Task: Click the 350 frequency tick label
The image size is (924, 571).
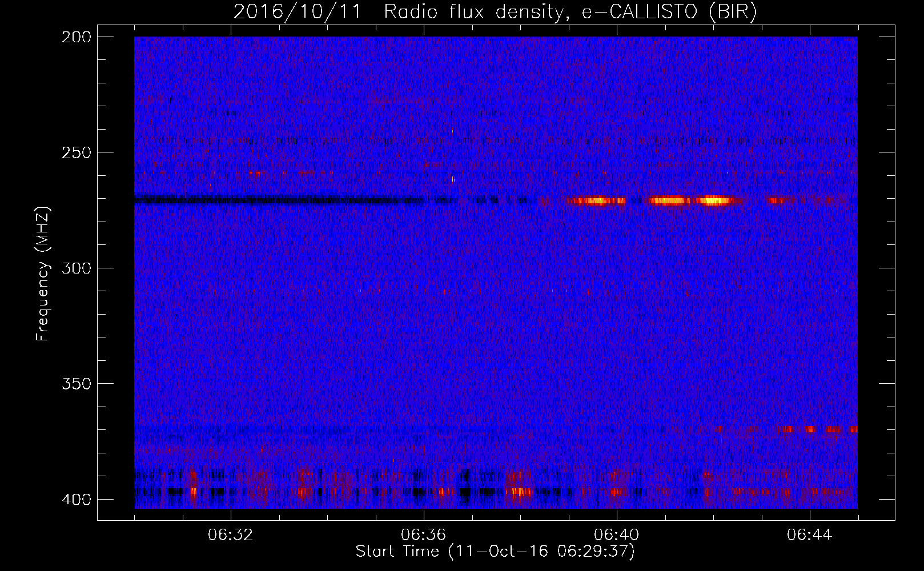Action: coord(76,384)
